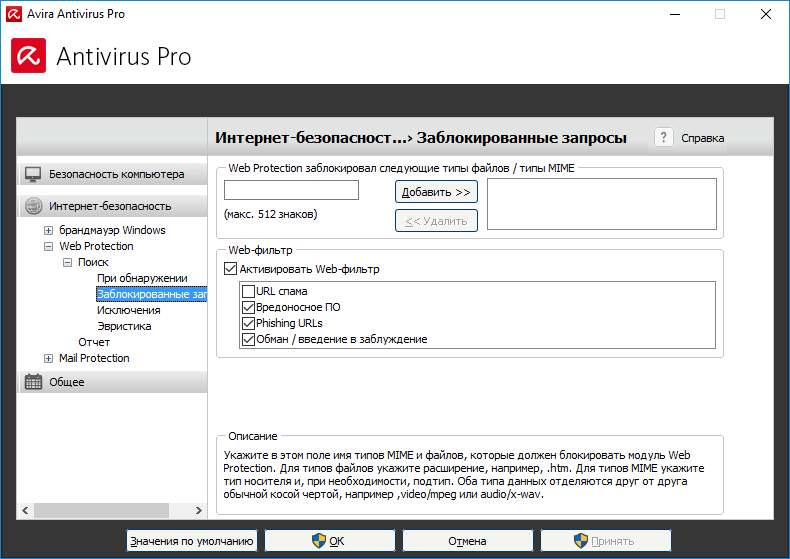Click the Avira umbrella logo in header
790x559 pixels.
point(28,55)
